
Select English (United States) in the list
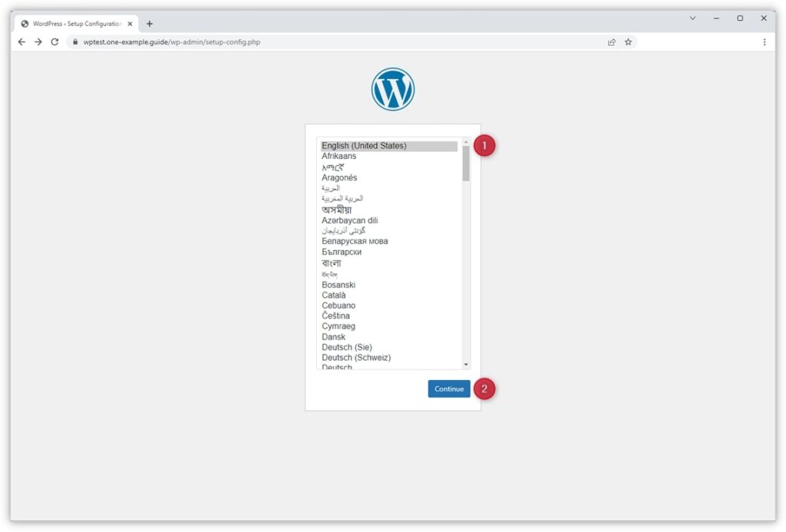[389, 145]
